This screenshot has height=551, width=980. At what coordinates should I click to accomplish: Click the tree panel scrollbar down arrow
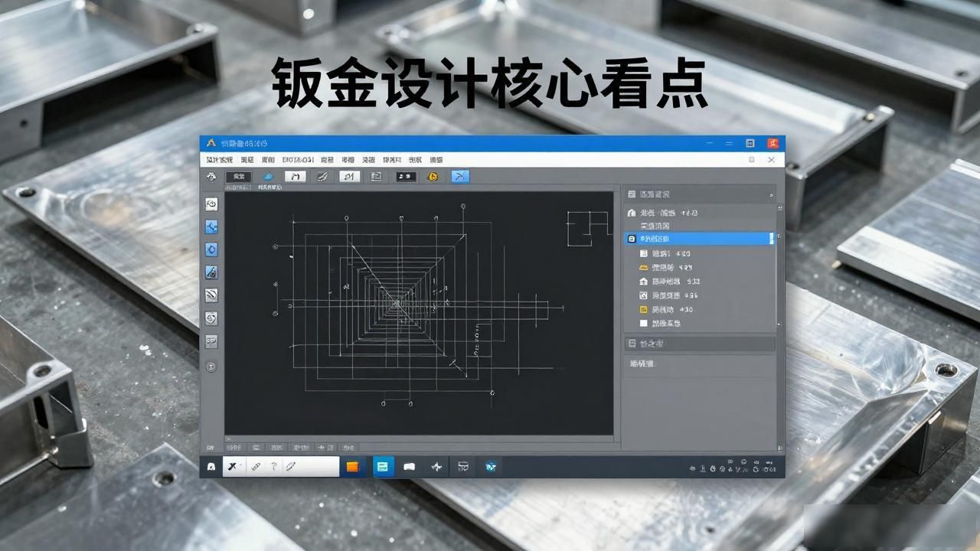point(779,324)
